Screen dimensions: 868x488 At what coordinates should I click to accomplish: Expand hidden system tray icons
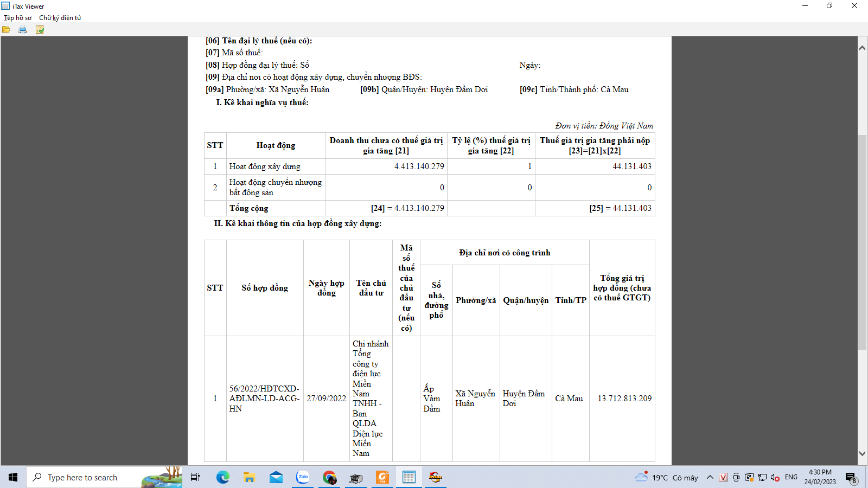pos(710,477)
